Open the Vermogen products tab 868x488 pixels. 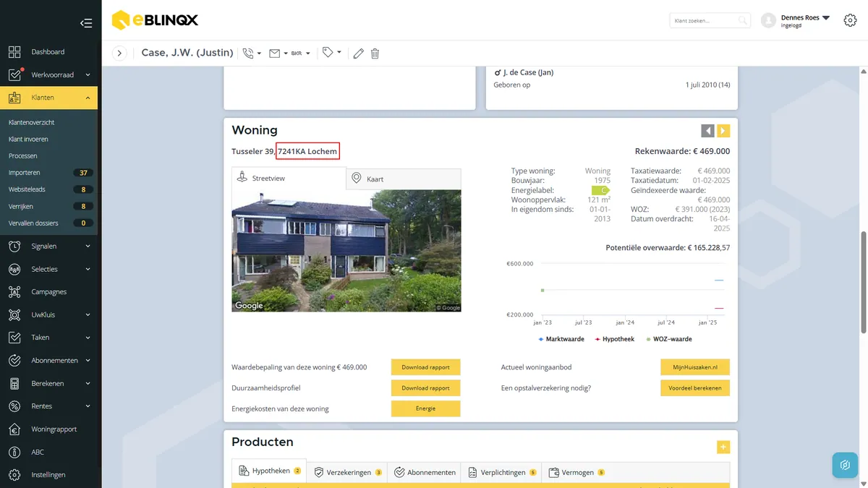tap(577, 472)
